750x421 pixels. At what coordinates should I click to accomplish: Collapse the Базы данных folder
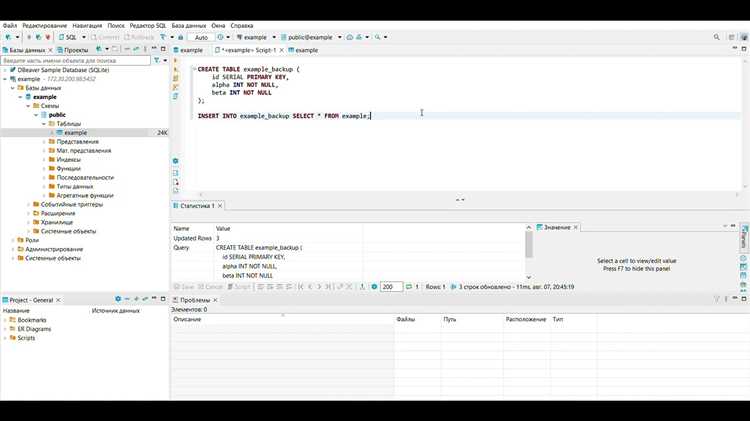coord(13,88)
